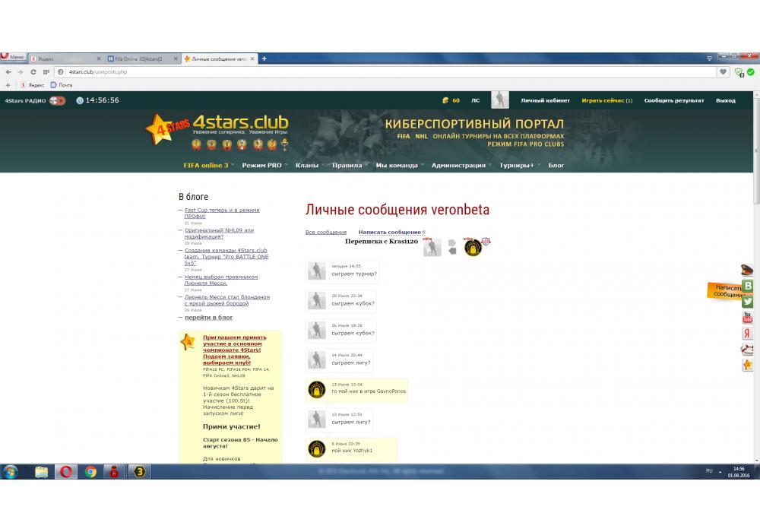Click the heart bookmark icon in address bar
The width and height of the screenshot is (760, 532).
click(x=723, y=71)
